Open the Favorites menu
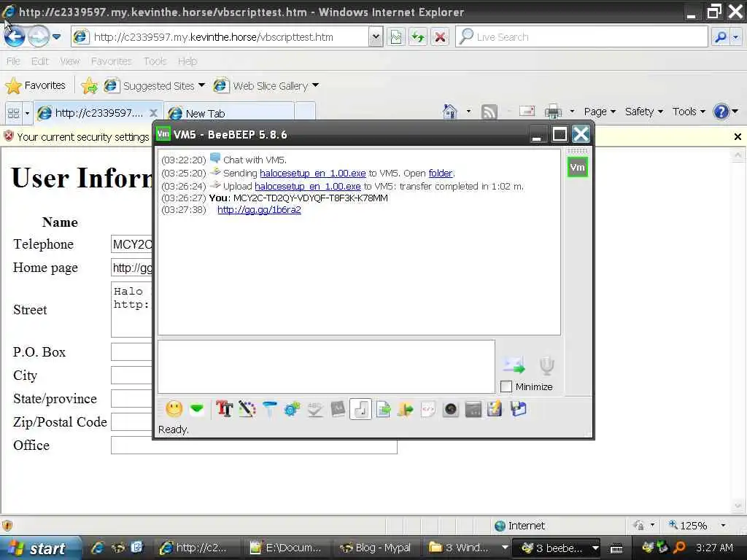This screenshot has height=560, width=747. click(x=111, y=61)
